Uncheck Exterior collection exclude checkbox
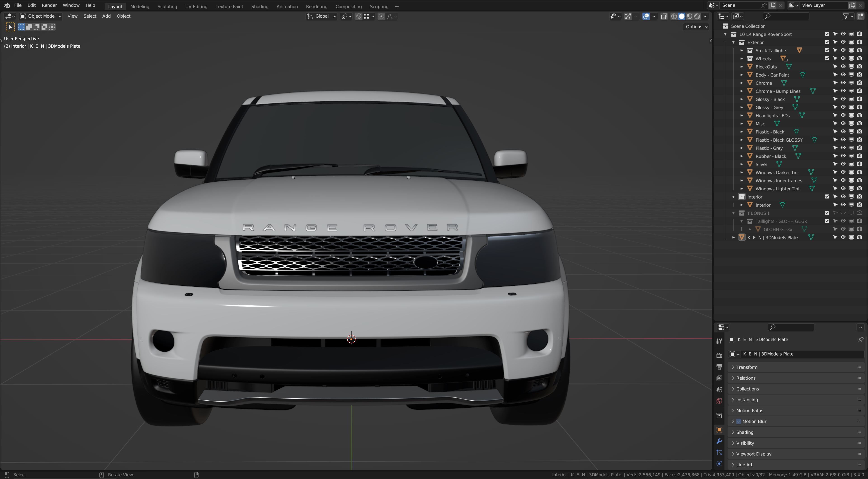 827,42
